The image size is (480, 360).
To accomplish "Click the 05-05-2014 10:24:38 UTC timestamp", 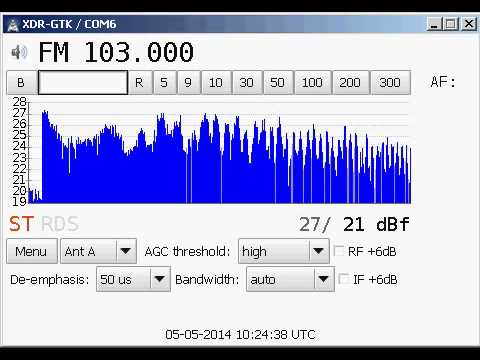I will click(240, 334).
